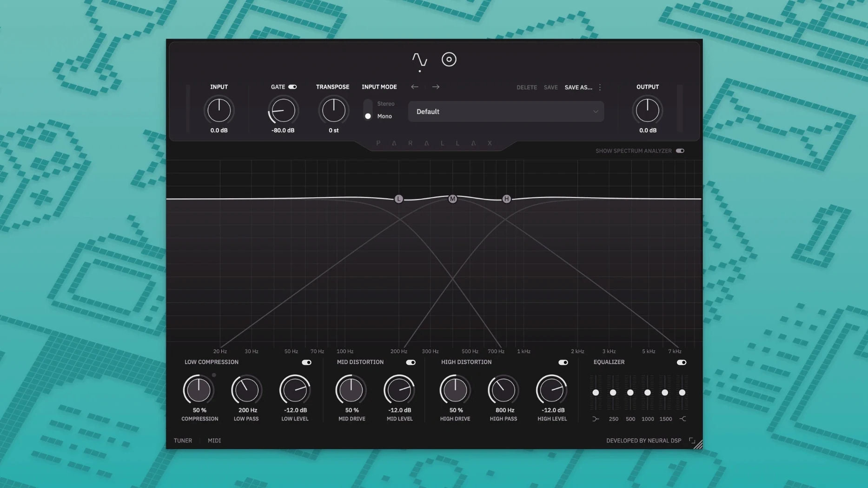Viewport: 868px width, 488px height.
Task: Click the 1000 Hz equalizer slider
Action: pos(648,393)
